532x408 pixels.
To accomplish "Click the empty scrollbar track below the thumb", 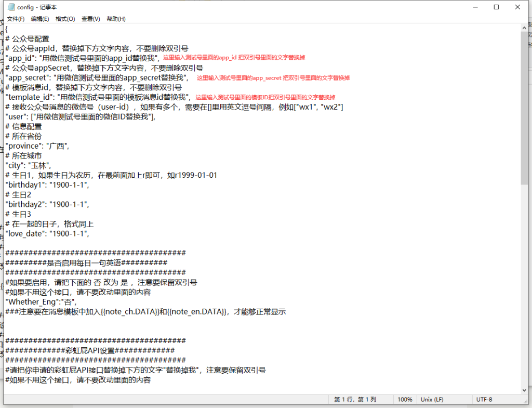I will coord(525,286).
